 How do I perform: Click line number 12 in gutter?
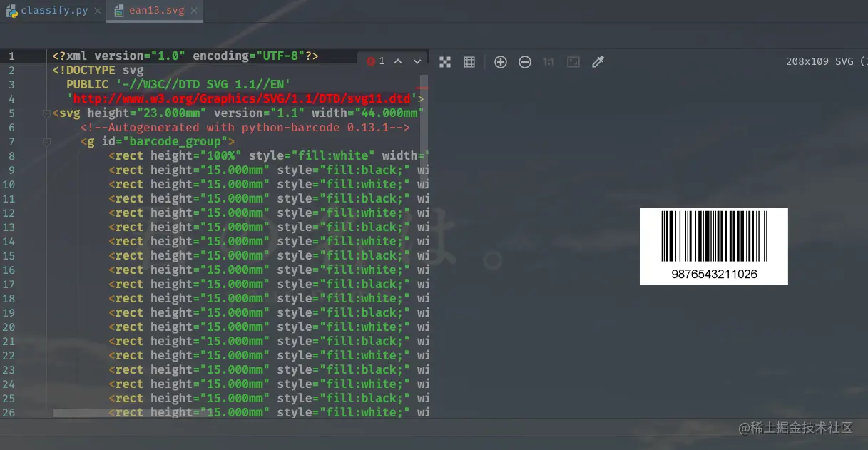point(9,213)
